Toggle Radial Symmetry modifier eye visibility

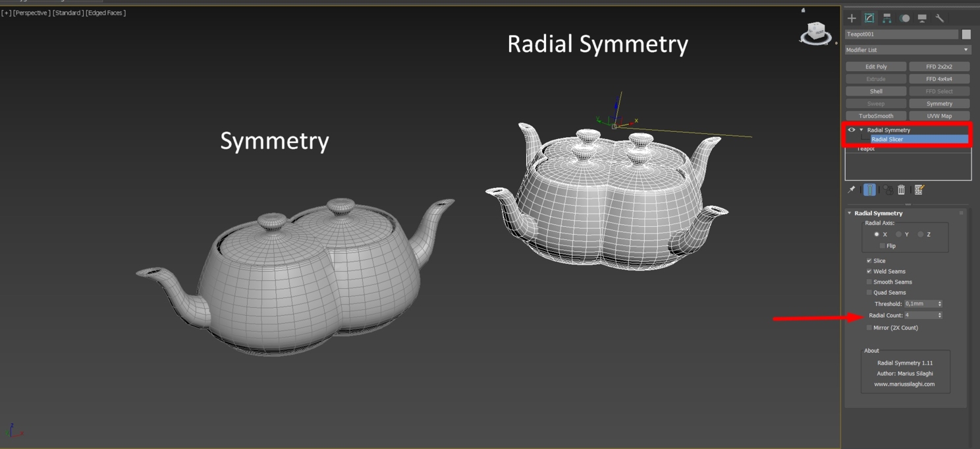point(852,130)
